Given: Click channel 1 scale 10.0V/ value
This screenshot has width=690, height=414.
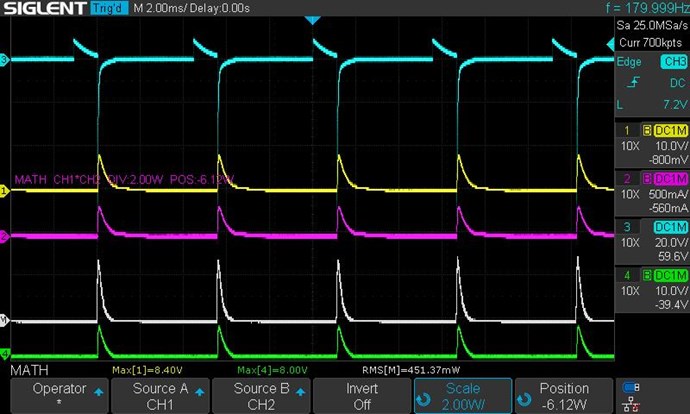Looking at the screenshot, I should [x=672, y=146].
